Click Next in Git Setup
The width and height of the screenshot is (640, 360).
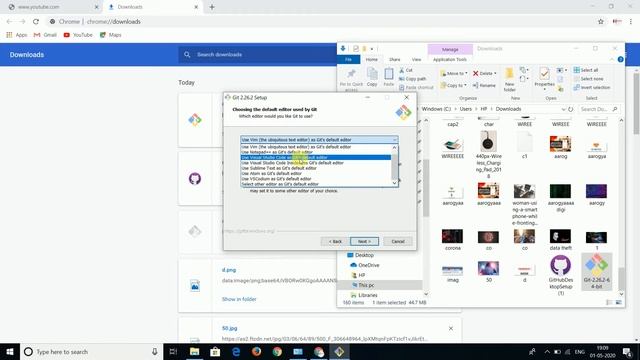(x=364, y=241)
